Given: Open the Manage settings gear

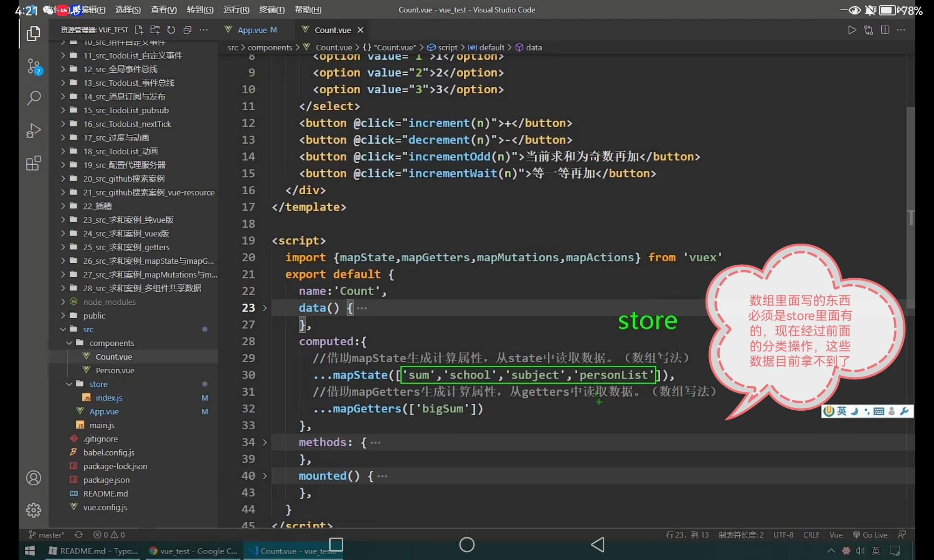Looking at the screenshot, I should coord(34,510).
